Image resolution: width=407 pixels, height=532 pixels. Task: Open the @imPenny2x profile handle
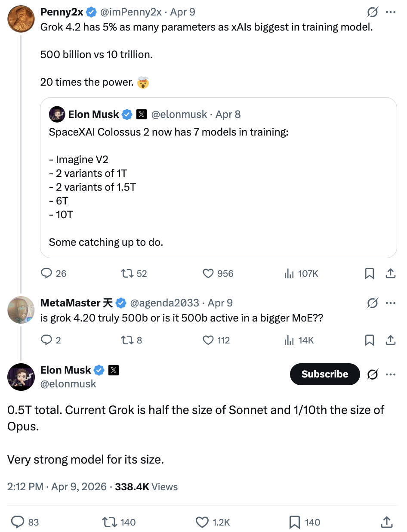(x=131, y=12)
